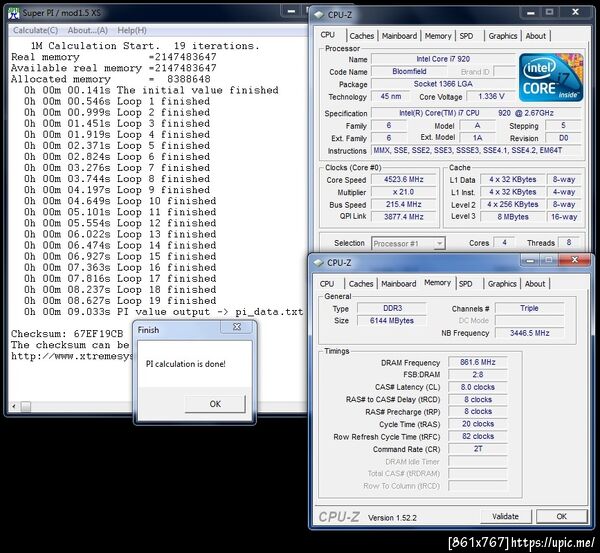Click the DRAM Frequency value 861.6 MHz

478,362
